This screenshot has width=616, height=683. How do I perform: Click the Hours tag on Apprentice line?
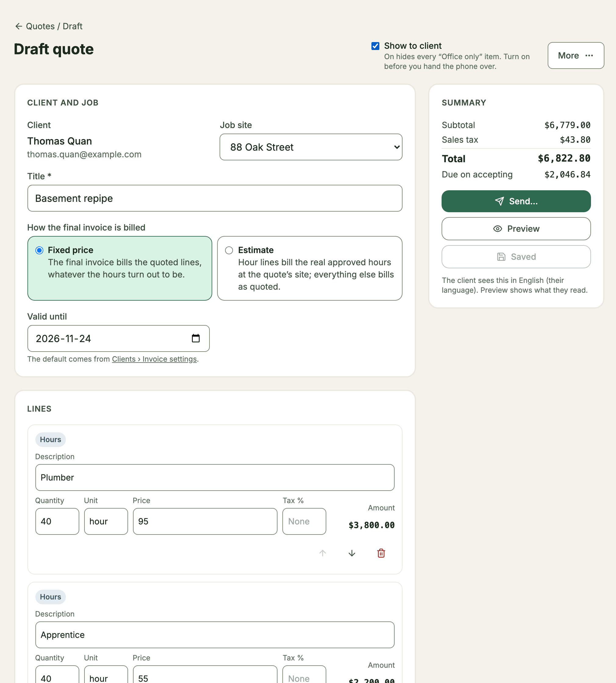tap(50, 597)
